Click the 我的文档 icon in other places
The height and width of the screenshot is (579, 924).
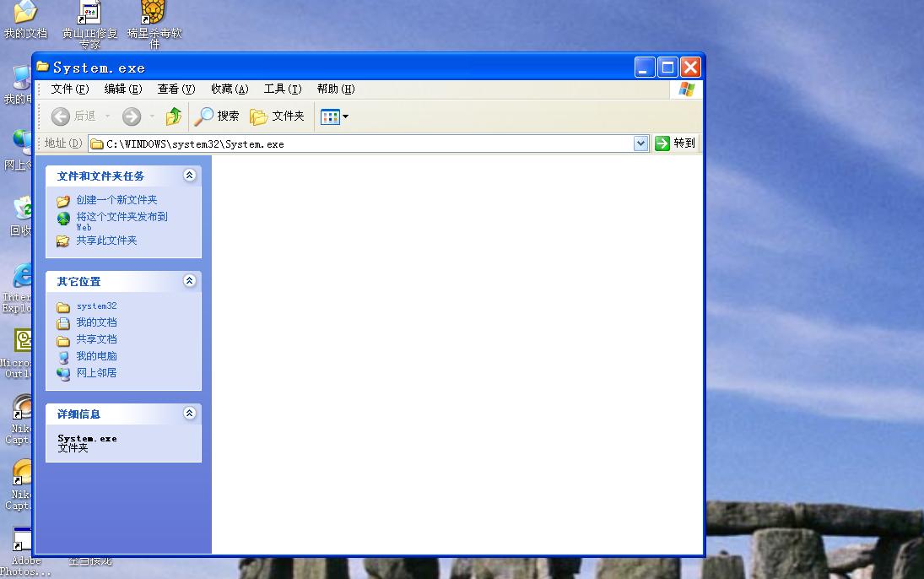[x=63, y=324]
